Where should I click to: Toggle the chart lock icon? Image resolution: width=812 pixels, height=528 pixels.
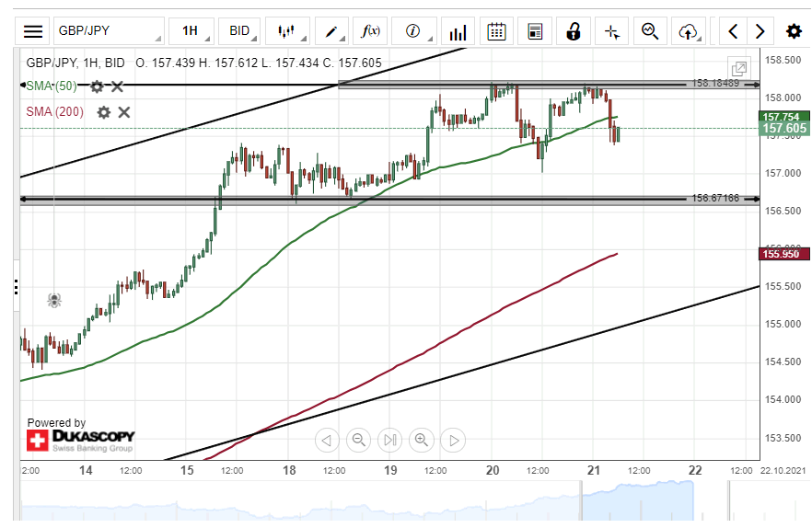tap(574, 31)
